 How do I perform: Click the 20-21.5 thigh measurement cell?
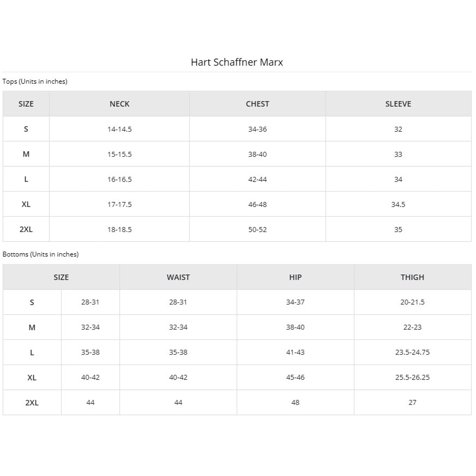click(412, 302)
